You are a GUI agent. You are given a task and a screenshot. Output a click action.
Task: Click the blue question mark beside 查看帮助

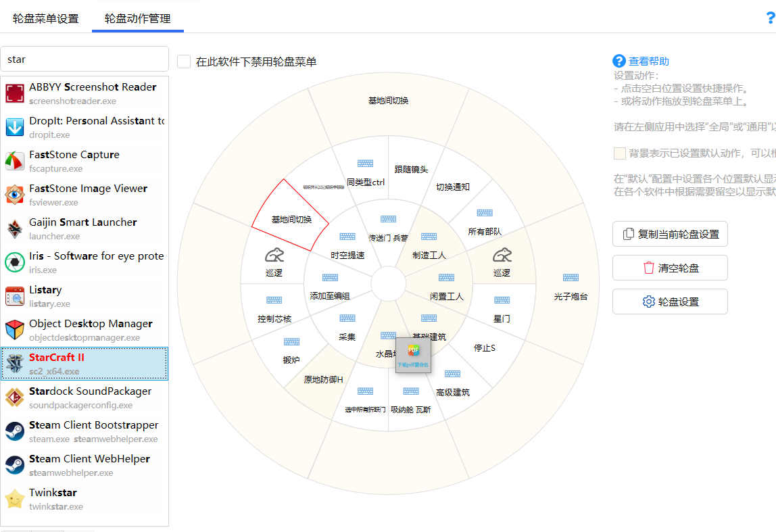pos(619,61)
